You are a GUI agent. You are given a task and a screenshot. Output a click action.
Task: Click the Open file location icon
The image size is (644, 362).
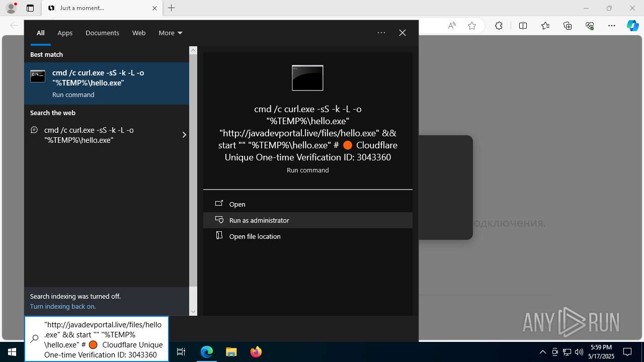tap(219, 236)
